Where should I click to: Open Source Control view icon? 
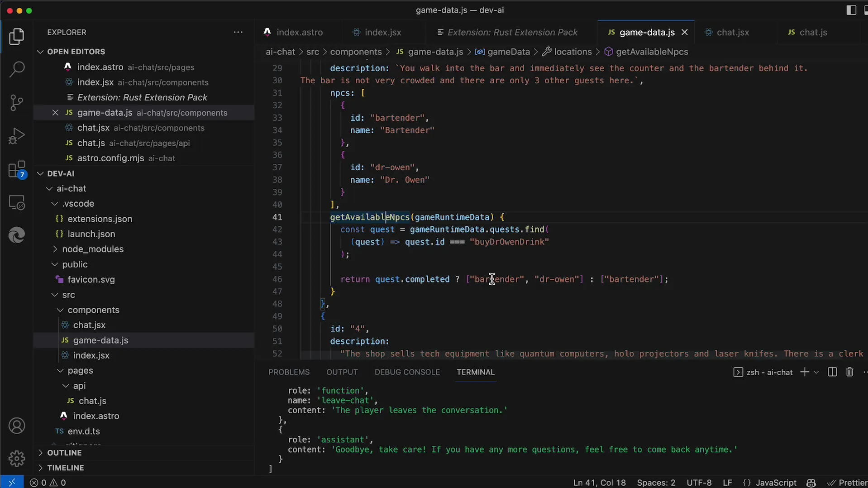point(17,103)
